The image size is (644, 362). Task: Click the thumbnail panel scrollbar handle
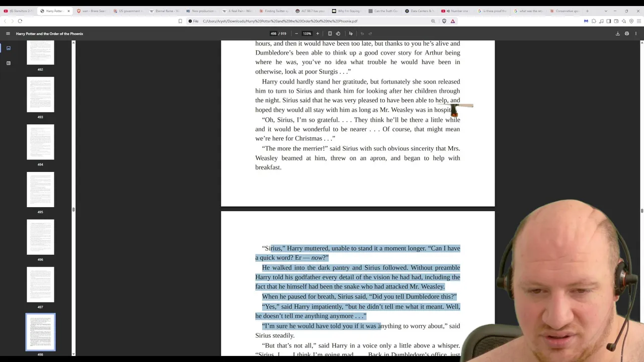pyautogui.click(x=73, y=209)
